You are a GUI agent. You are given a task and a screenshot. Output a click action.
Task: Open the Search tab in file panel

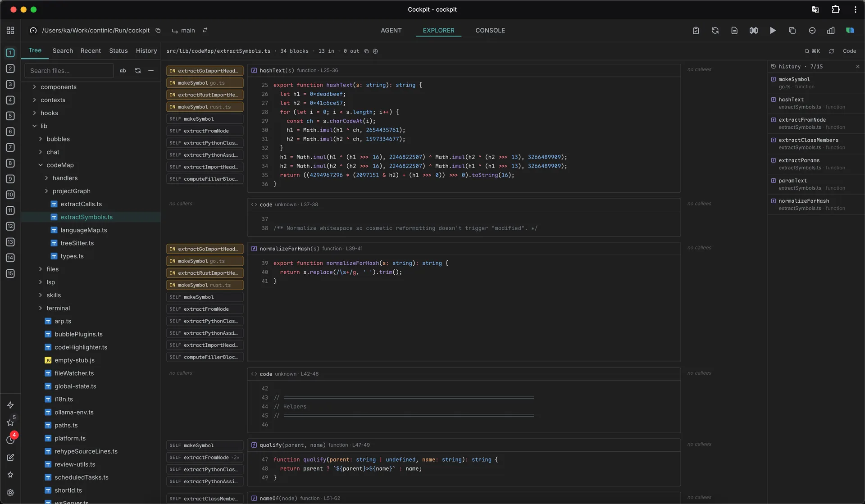click(63, 51)
